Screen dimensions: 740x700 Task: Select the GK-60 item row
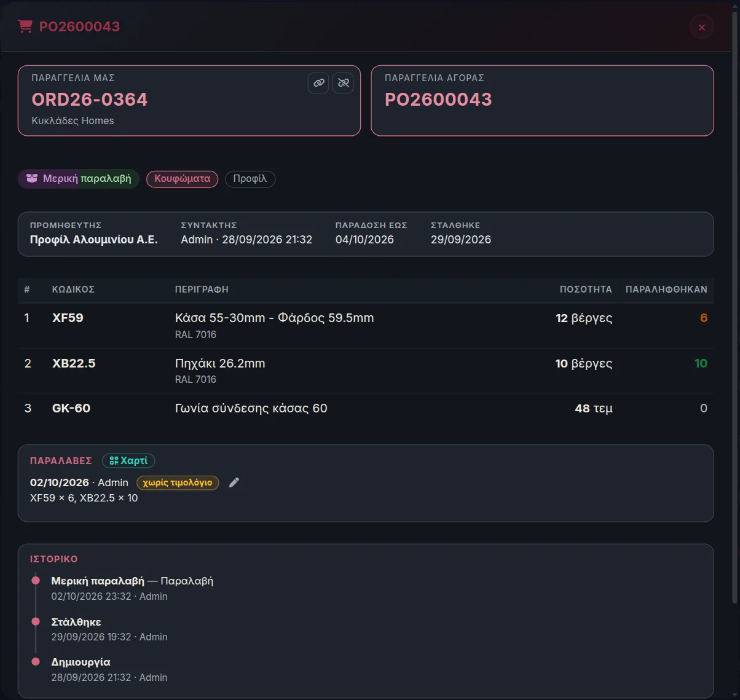[366, 409]
